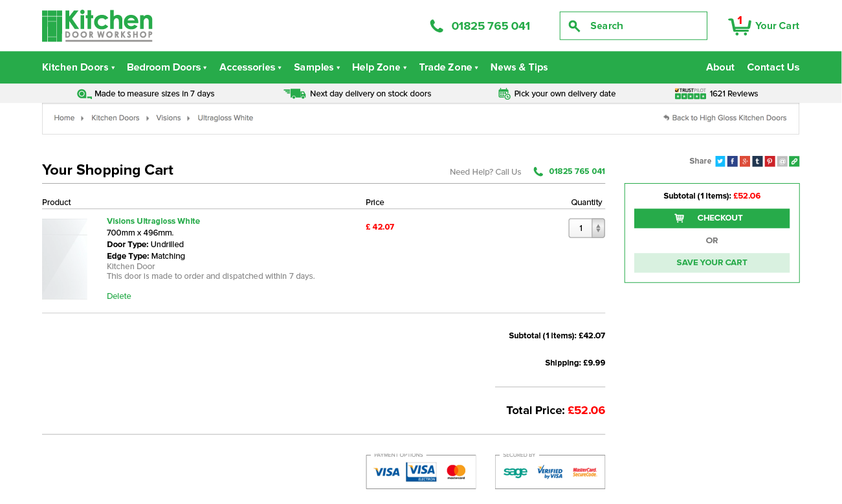Click the Kitchen Doors breadcrumb
The width and height of the screenshot is (842, 504).
115,118
